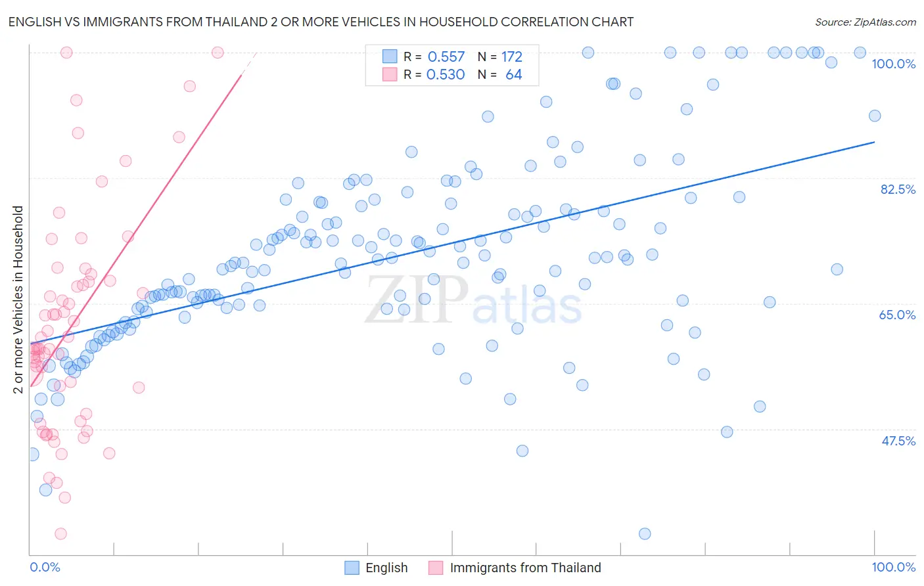Click the pink Immigrants from Thailand swatch

tap(436, 568)
